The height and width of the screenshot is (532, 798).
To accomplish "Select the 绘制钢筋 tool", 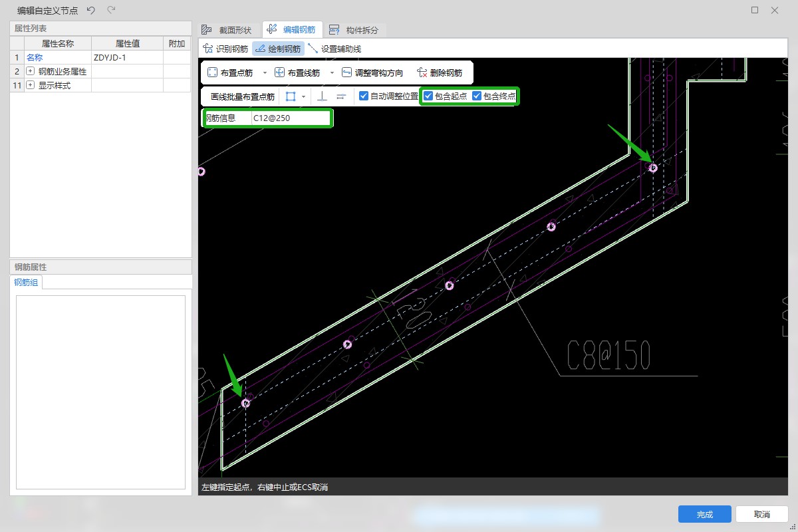I will (x=277, y=49).
